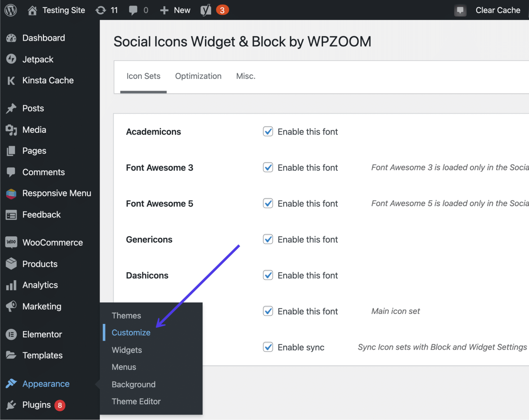Viewport: 529px width, 420px height.
Task: Click the Marketing icon in sidebar
Action: pos(12,306)
